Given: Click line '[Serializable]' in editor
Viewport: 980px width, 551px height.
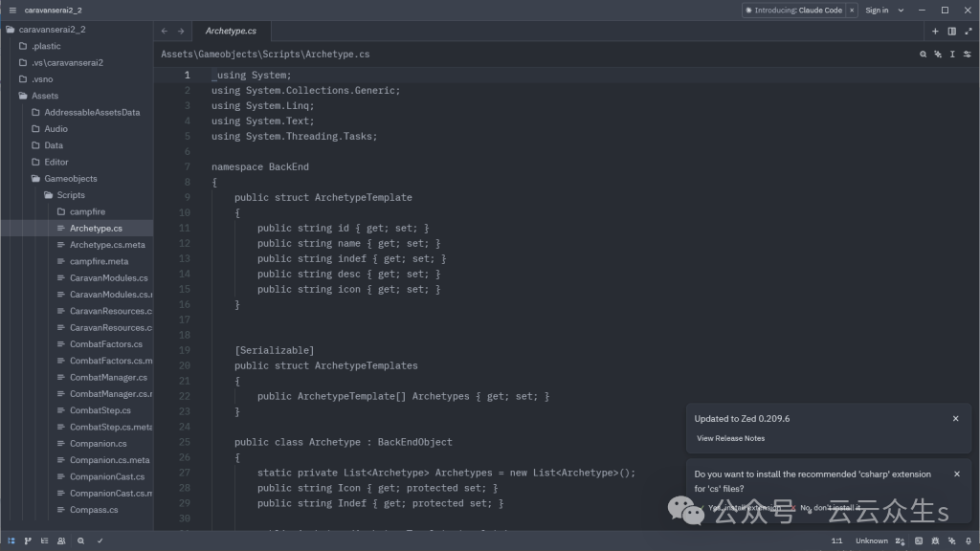Looking at the screenshot, I should [275, 350].
